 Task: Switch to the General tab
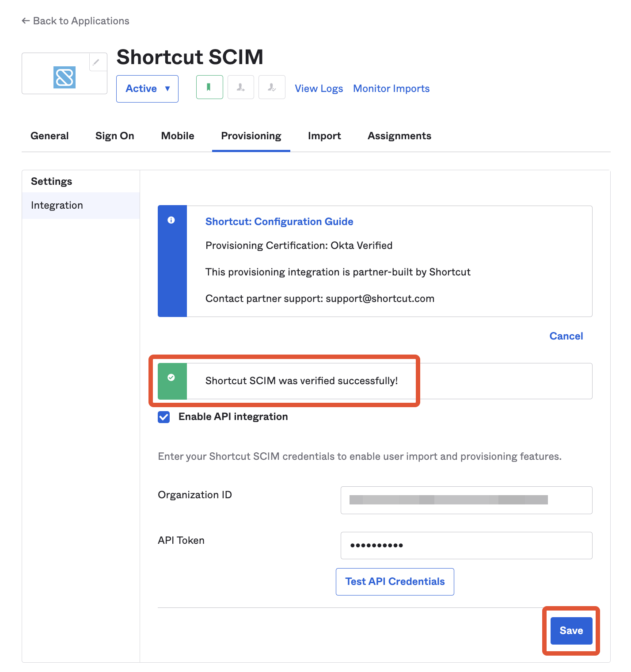pyautogui.click(x=49, y=136)
